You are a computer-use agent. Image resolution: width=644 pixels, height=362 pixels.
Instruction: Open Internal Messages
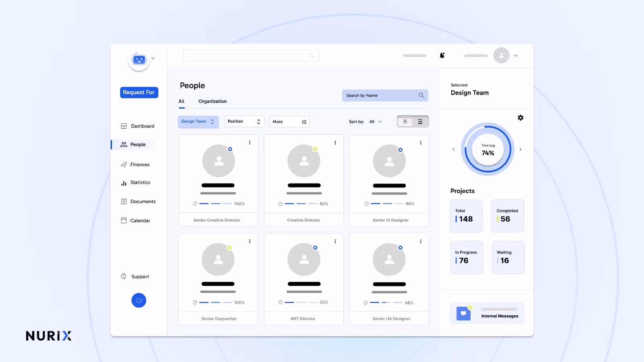click(x=487, y=313)
